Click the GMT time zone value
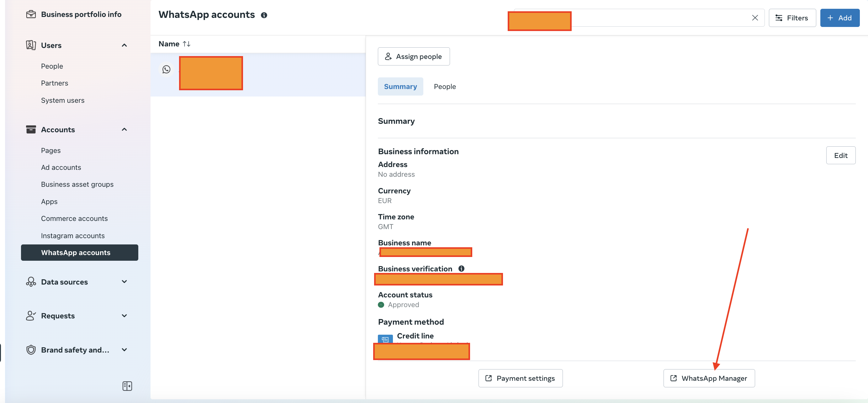Screen dimensions: 868x403 385,227
